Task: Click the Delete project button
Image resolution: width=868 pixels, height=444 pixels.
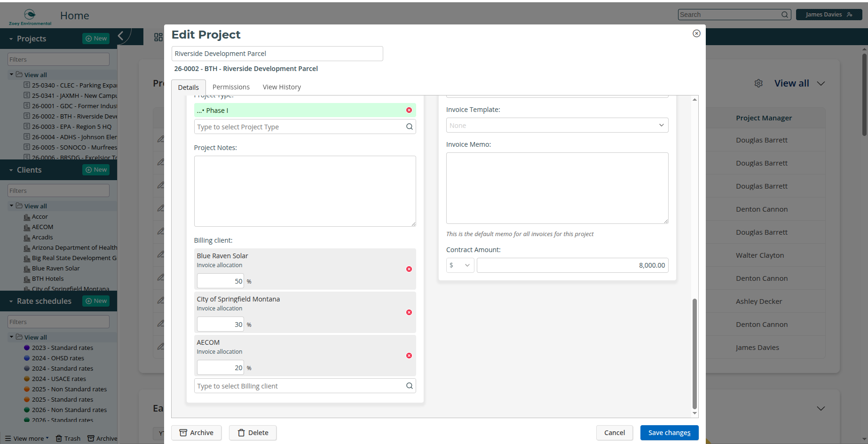Action: click(x=253, y=433)
